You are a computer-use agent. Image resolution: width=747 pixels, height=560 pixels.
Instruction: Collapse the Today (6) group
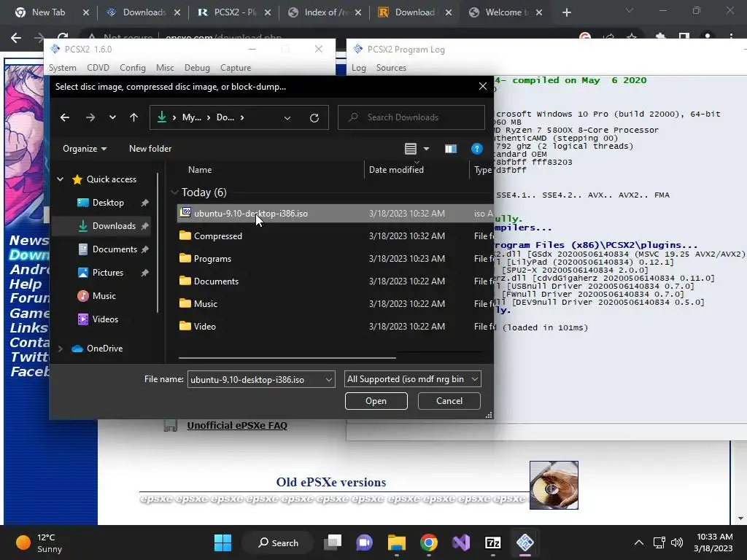[174, 192]
